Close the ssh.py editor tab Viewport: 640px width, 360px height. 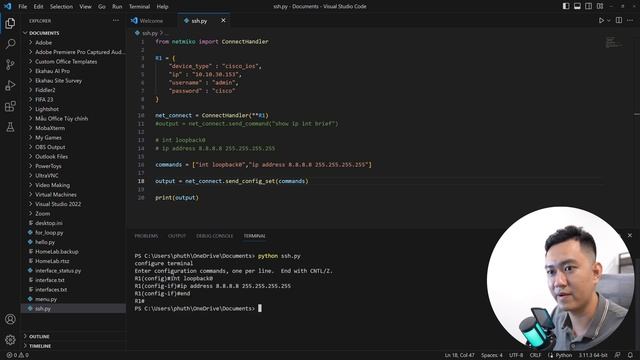pos(223,20)
